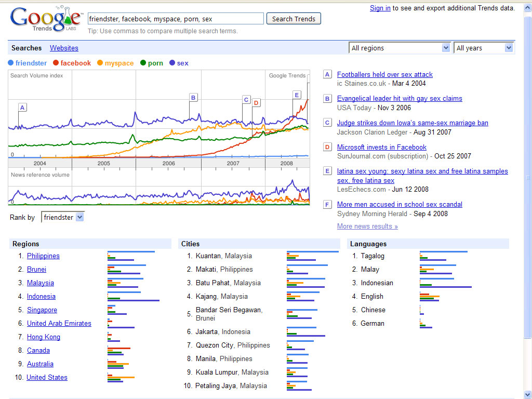Viewport: 532px width, 399px height.
Task: Click flag marker D on the trend chart
Action: tap(256, 103)
